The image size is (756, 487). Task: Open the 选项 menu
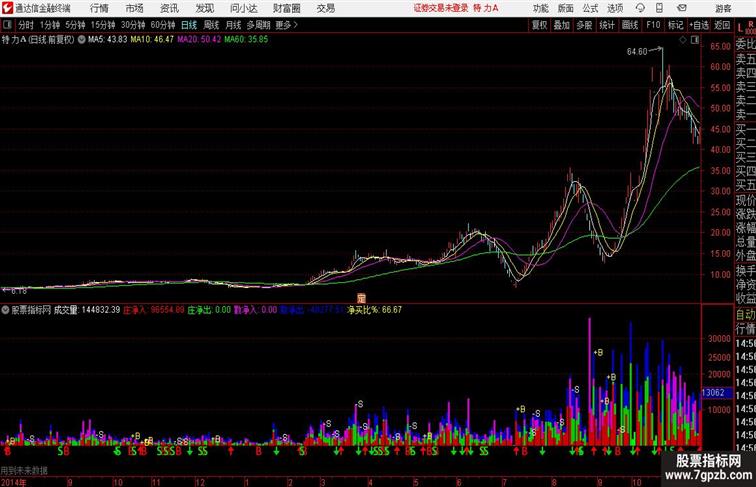click(x=615, y=8)
